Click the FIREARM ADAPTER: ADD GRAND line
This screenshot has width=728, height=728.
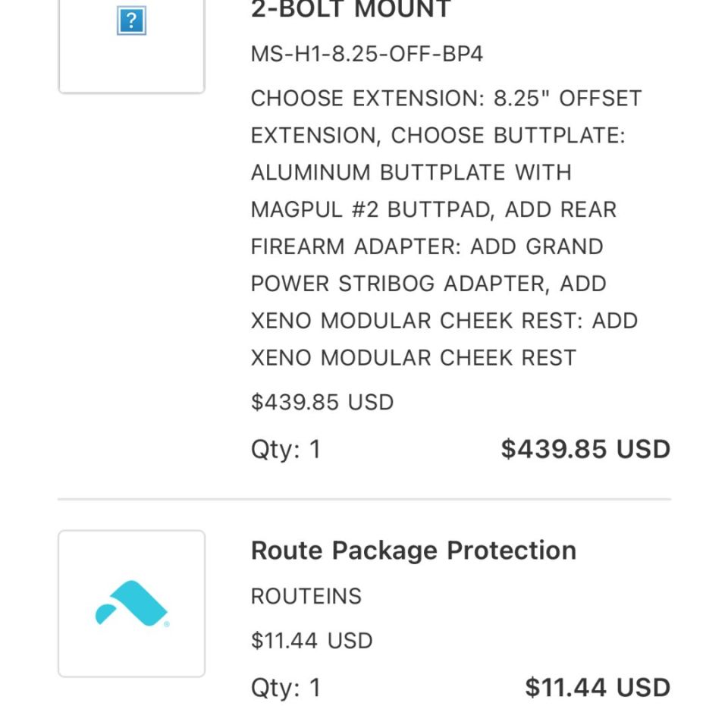coord(427,247)
